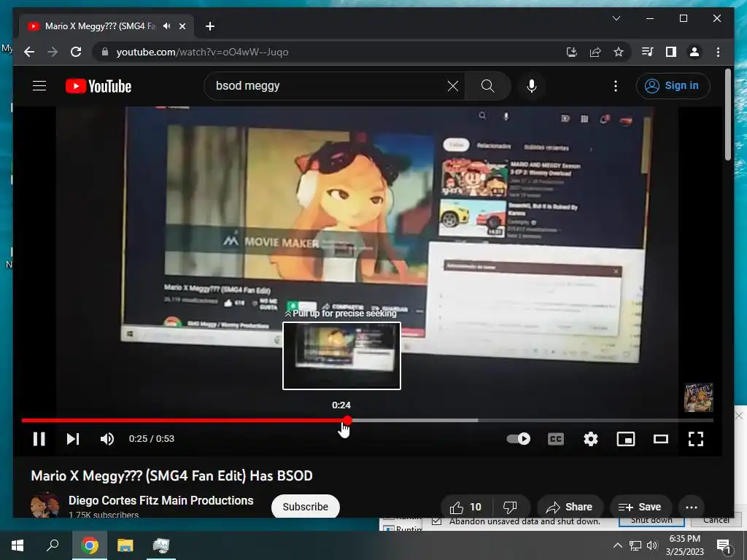Toggle Chrome side panel
Viewport: 747px width, 560px height.
pyautogui.click(x=671, y=52)
